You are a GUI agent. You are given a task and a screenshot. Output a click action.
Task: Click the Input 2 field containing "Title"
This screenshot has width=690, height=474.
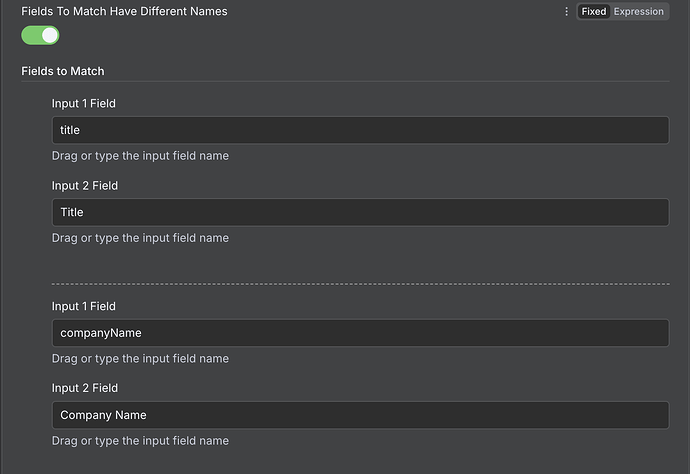(x=360, y=212)
